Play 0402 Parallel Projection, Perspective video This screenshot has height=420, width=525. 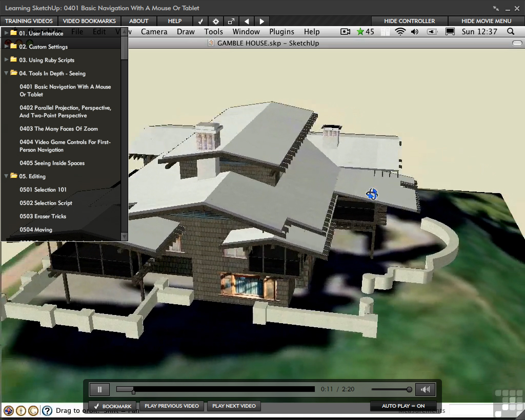[x=65, y=112]
